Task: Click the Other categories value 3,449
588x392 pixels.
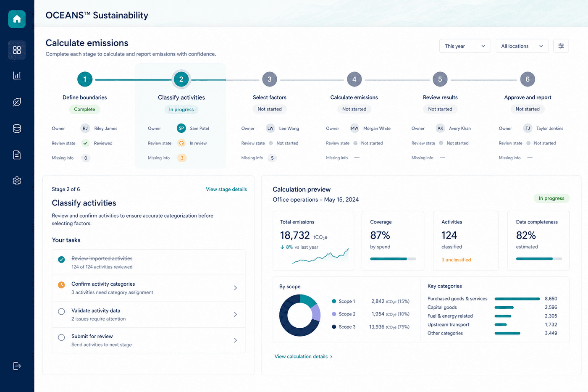Action: tap(551, 333)
